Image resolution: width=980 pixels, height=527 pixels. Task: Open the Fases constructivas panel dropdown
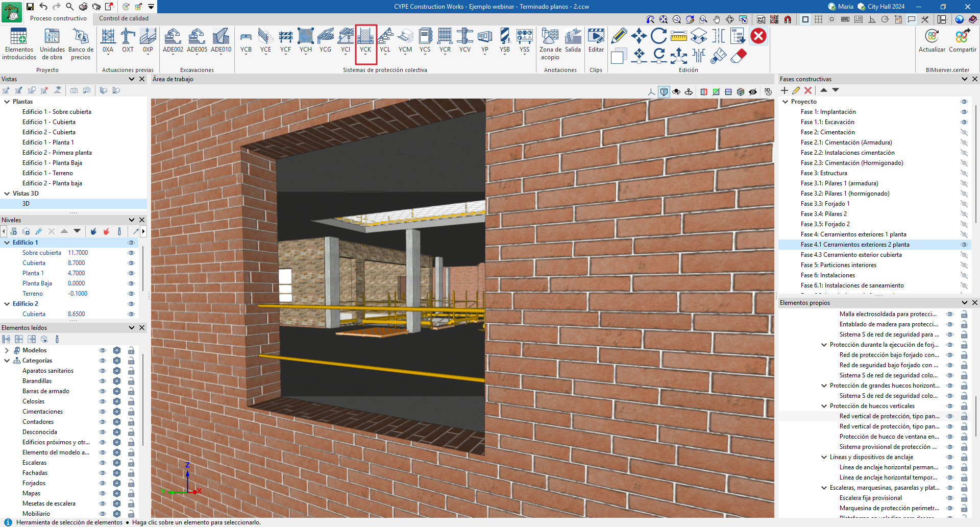(964, 79)
